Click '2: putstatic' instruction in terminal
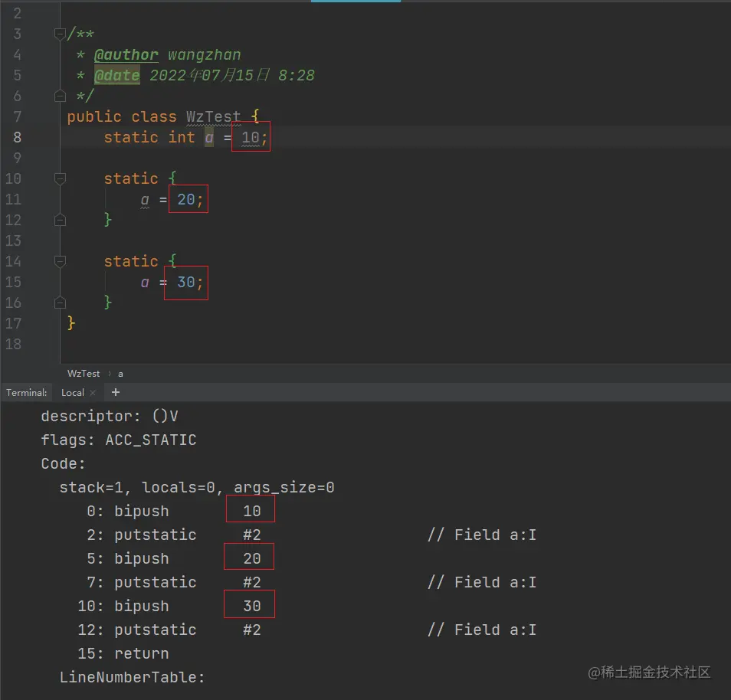The height and width of the screenshot is (700, 731). (x=142, y=535)
